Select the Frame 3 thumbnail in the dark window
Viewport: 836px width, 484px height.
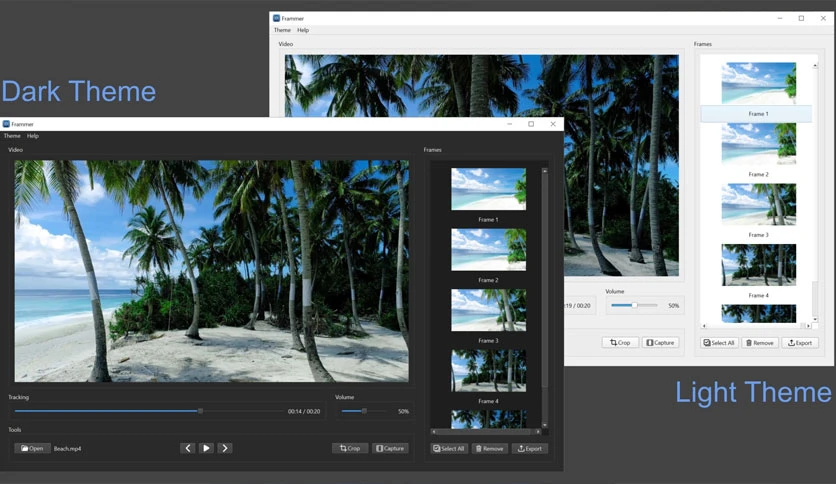point(488,310)
